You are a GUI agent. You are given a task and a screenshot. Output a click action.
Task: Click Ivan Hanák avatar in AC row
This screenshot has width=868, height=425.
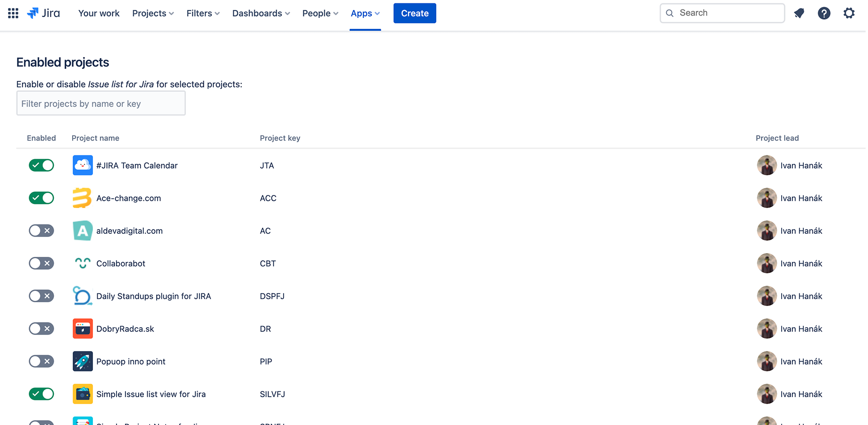pos(767,230)
